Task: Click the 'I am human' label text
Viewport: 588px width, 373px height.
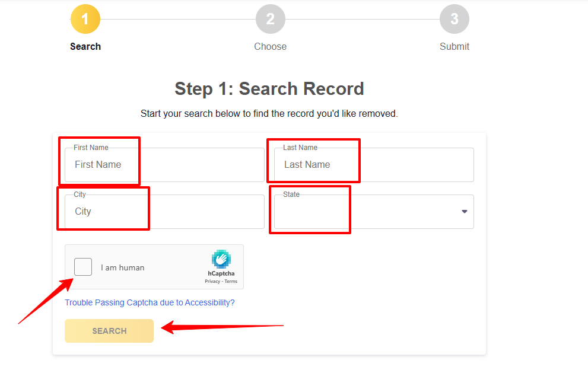Action: pyautogui.click(x=123, y=267)
